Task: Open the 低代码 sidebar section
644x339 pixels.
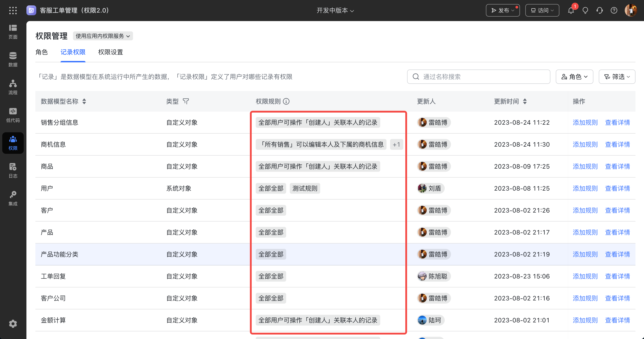Action: (13, 115)
